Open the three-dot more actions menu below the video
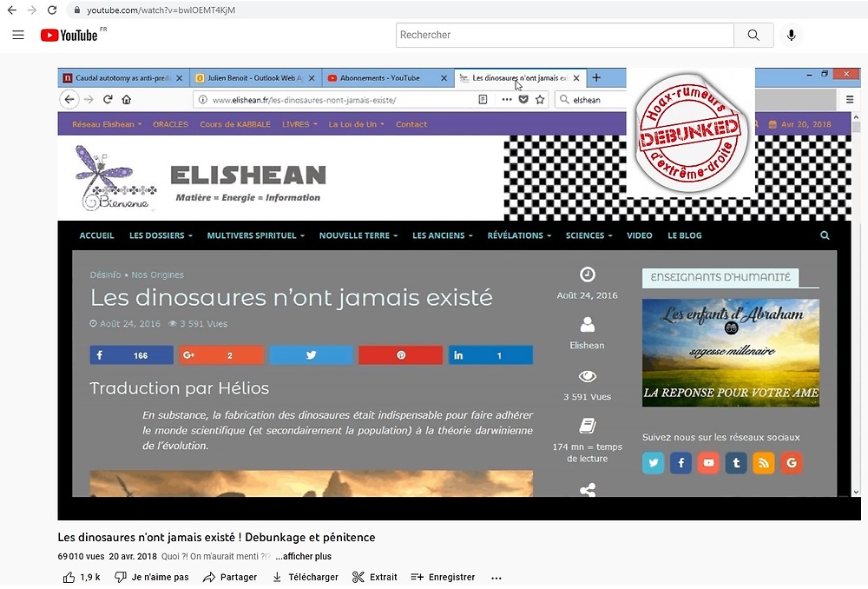868x589 pixels. [x=496, y=578]
